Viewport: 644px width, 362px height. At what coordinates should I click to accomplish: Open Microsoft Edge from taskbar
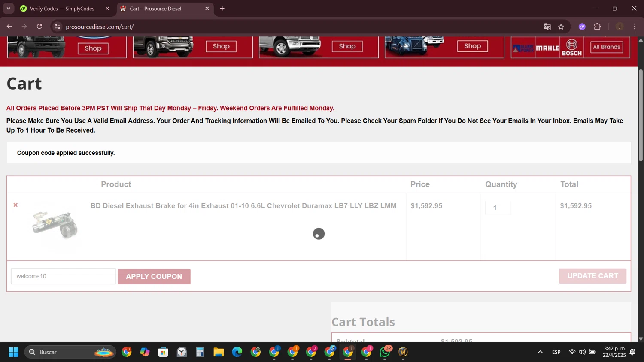point(237,352)
